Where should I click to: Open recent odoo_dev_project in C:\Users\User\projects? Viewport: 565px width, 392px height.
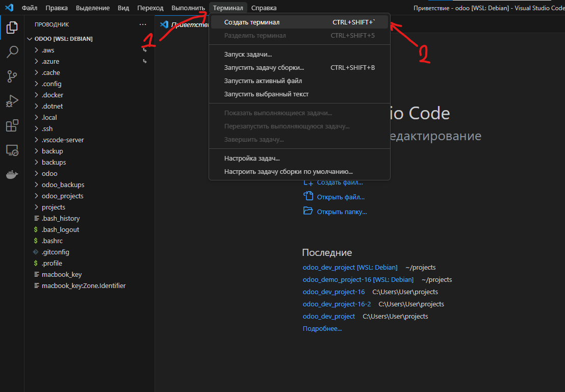tap(328, 317)
